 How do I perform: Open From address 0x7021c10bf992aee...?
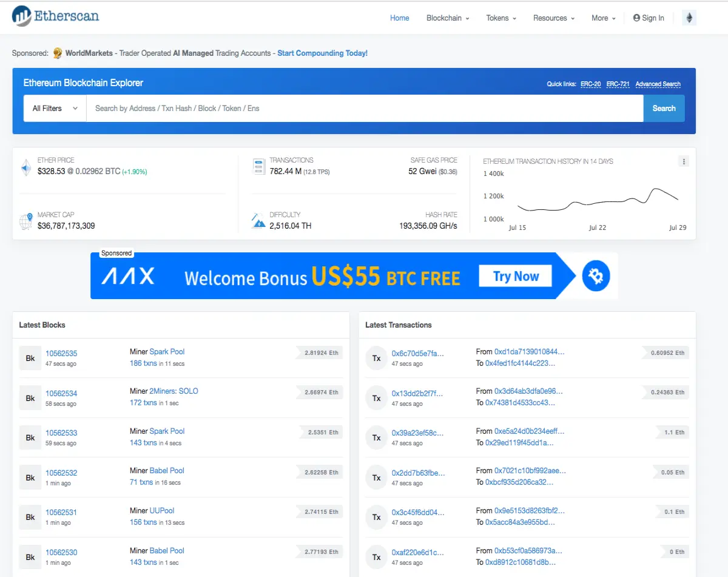pyautogui.click(x=531, y=471)
